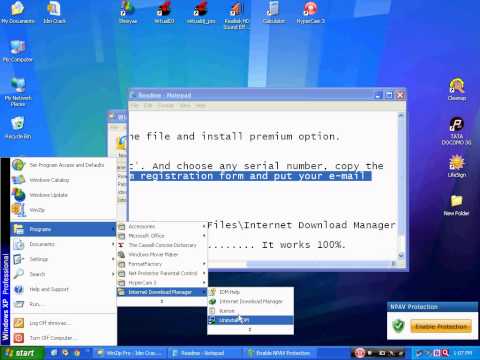480x360 pixels.
Task: Expand the Settings submenu in Start menu
Action: click(x=63, y=259)
